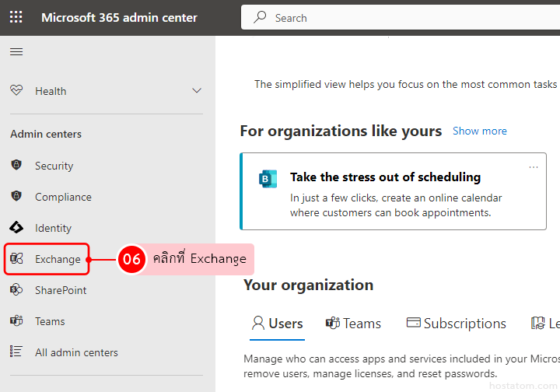Focus the Search input field
Screen dimensions: 560x392
coord(401,17)
